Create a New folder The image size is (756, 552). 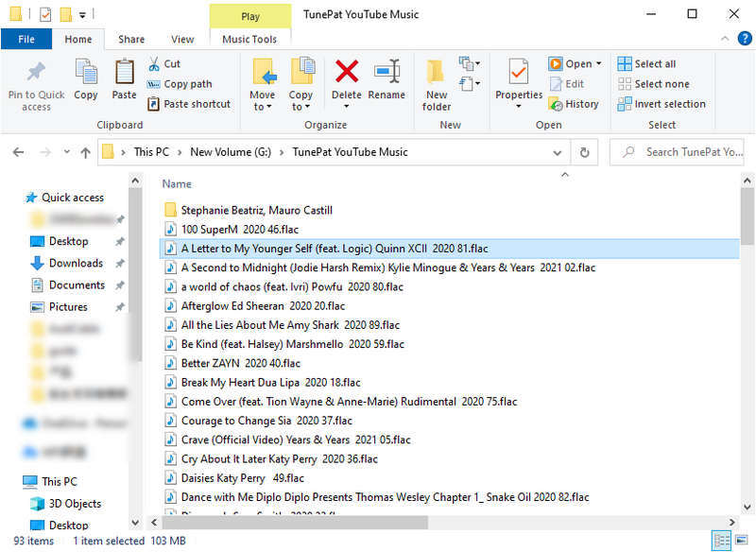pos(437,86)
